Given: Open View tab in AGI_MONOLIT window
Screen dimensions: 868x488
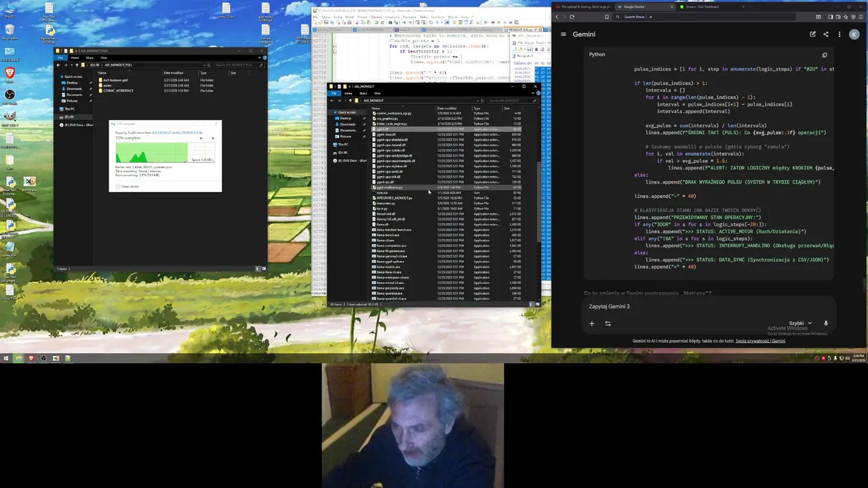Looking at the screenshot, I should pyautogui.click(x=377, y=94).
